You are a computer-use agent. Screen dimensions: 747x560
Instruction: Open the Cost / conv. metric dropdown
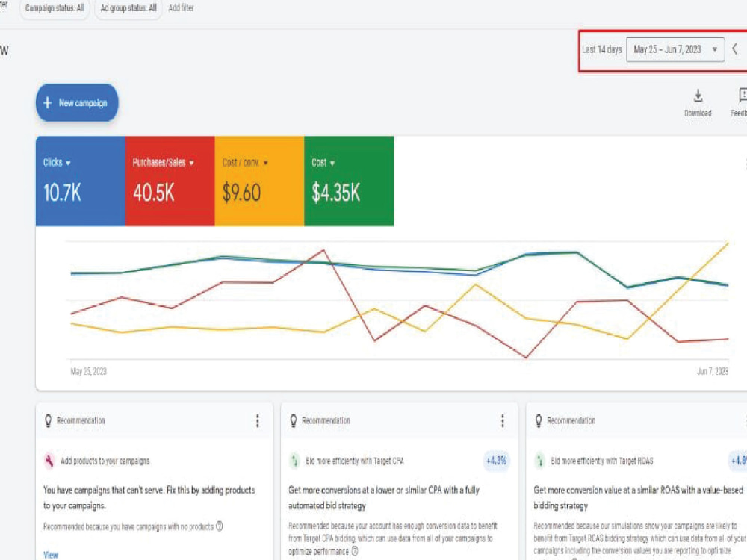pos(245,162)
